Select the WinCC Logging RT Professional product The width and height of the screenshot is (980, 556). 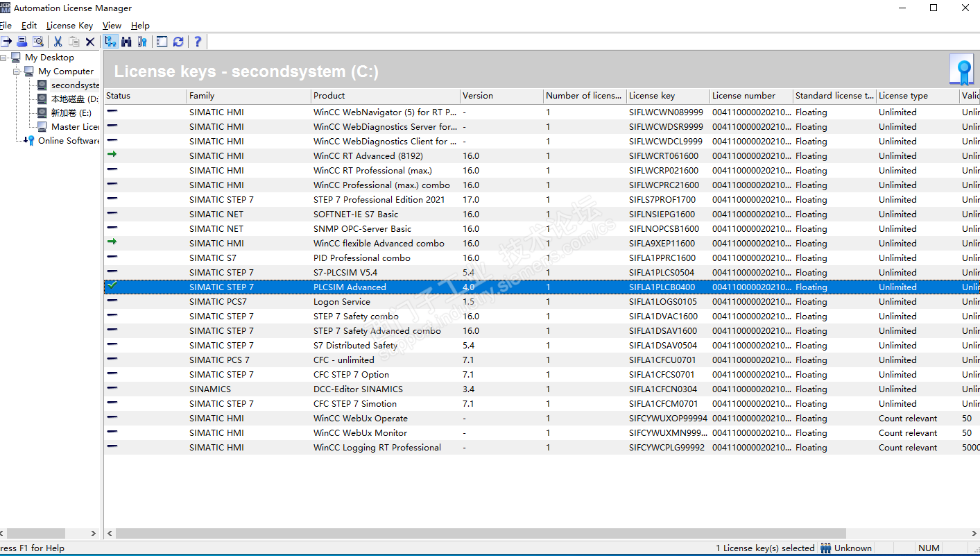tap(377, 447)
